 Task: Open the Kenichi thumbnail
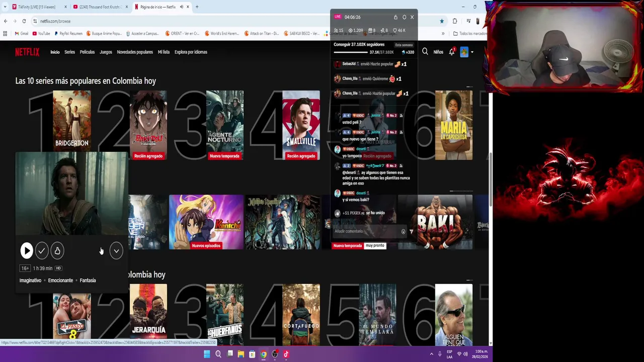point(206,222)
